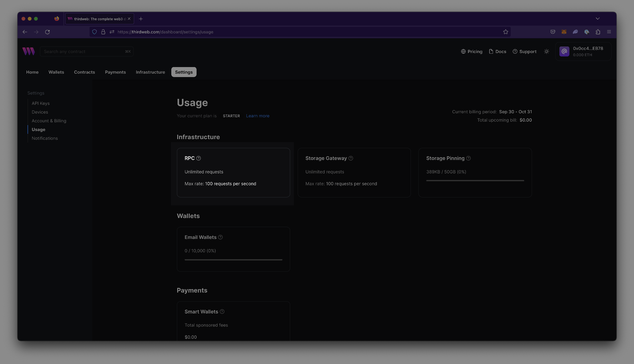Screen dimensions: 634x364
Task: Expand the list-all-tabs chevron
Action: 597,19
